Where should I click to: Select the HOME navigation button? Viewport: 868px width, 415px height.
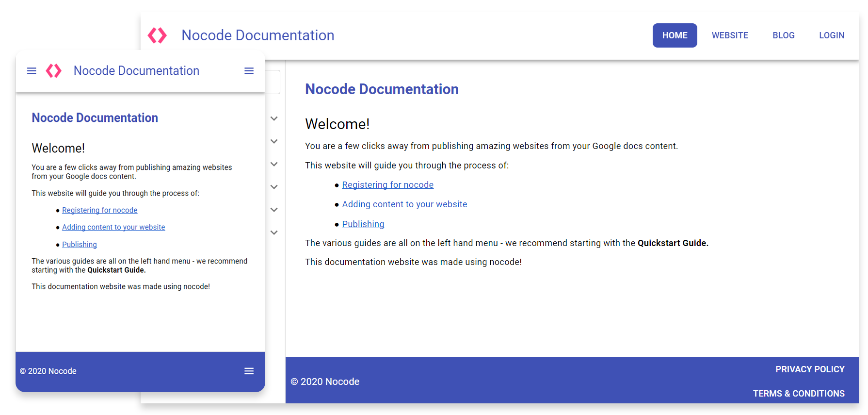(x=675, y=35)
